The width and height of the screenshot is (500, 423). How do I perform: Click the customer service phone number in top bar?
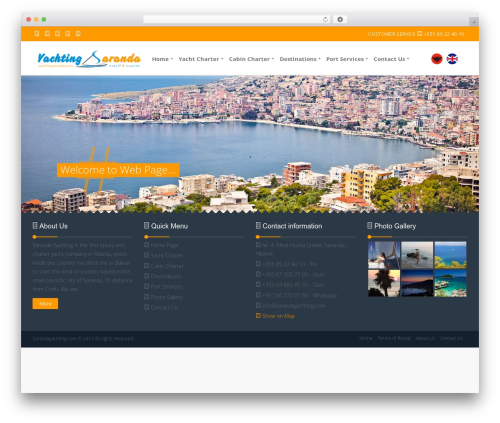(x=444, y=34)
